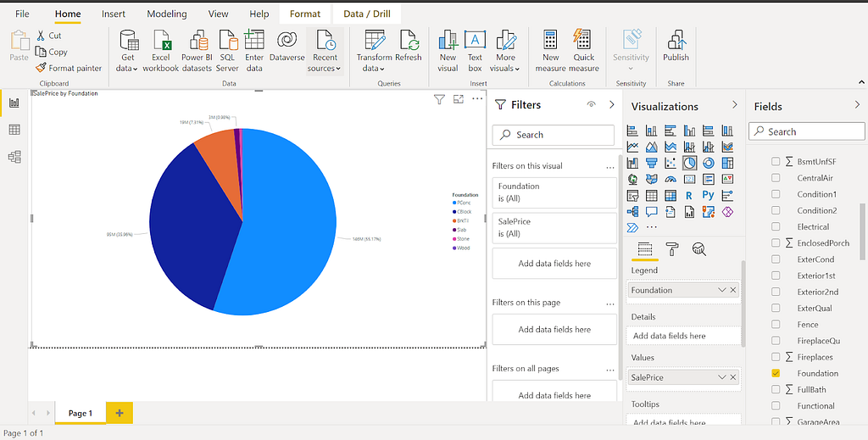
Task: Open the pie visual's More options ellipsis
Action: click(x=477, y=99)
